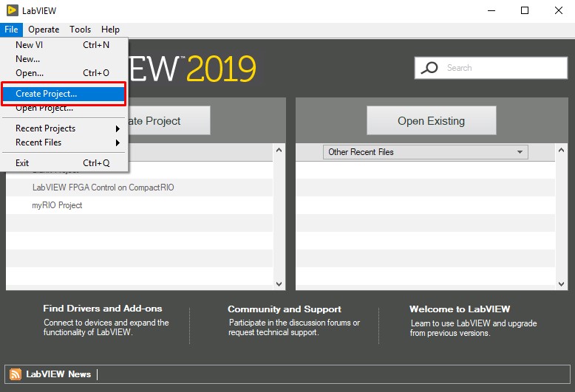Open the Help menu
Screen dimensions: 575x392
click(110, 30)
